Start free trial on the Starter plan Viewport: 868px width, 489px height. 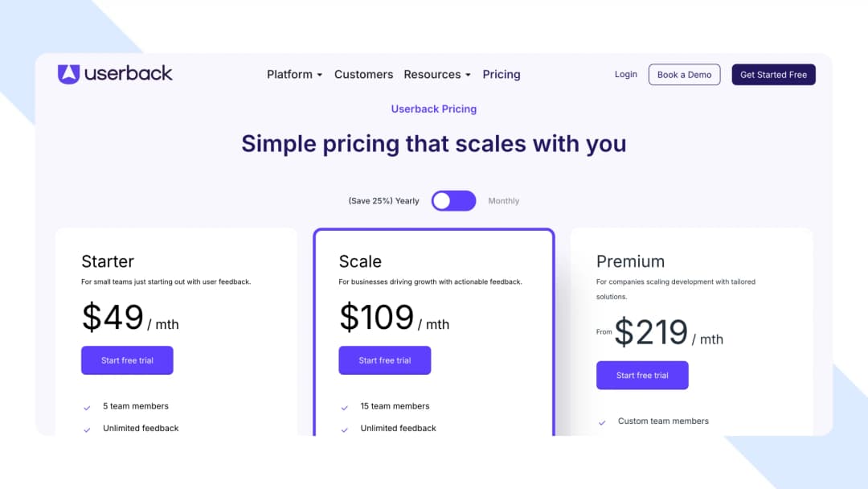(127, 360)
